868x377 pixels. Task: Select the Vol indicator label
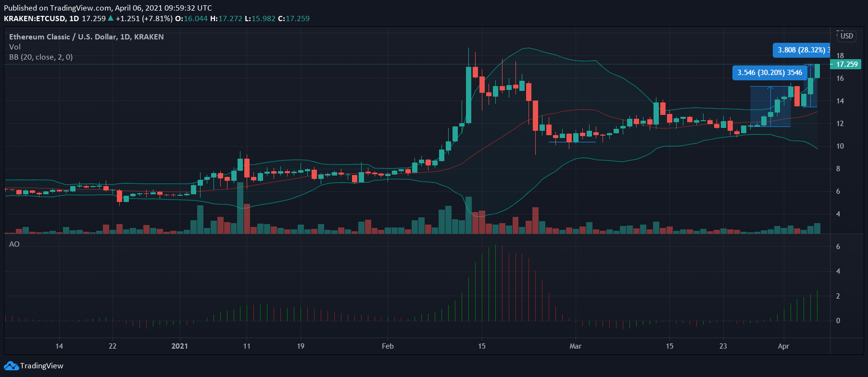[x=15, y=47]
